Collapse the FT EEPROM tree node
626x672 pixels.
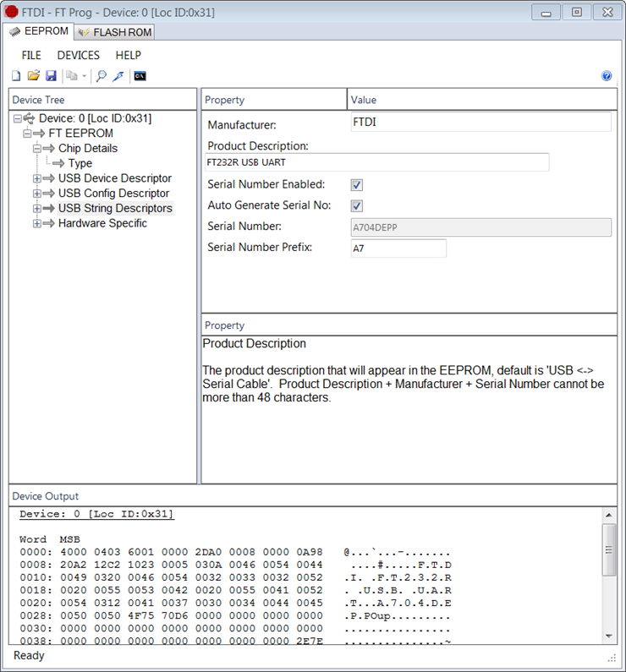click(x=27, y=134)
